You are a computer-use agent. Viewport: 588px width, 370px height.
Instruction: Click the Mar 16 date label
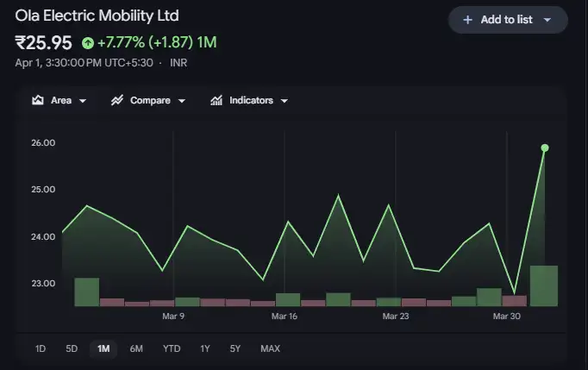click(285, 317)
